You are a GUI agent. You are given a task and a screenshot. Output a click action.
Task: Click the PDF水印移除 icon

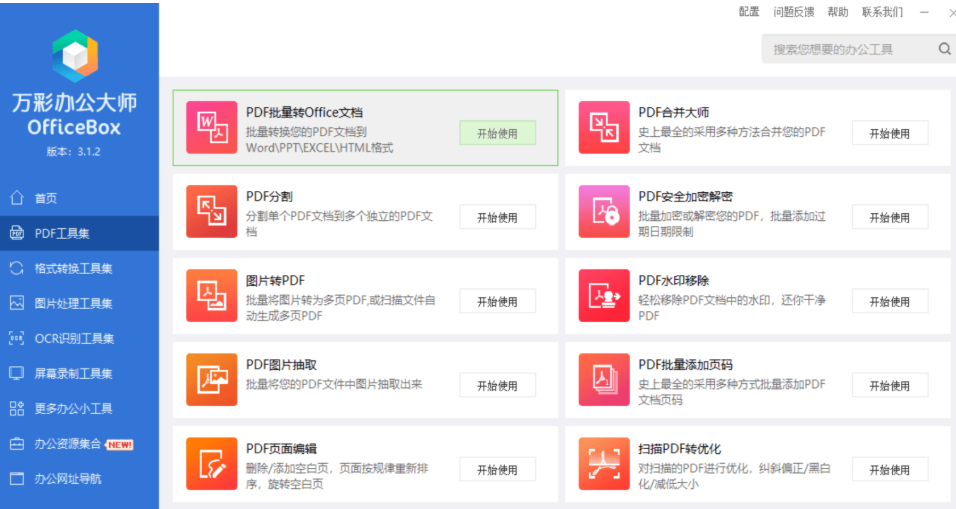coord(604,296)
